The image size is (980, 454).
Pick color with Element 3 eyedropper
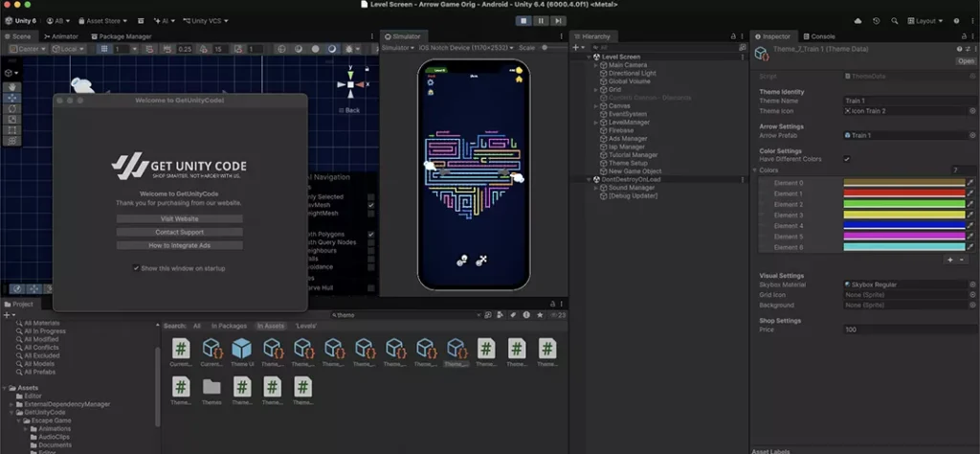point(970,216)
